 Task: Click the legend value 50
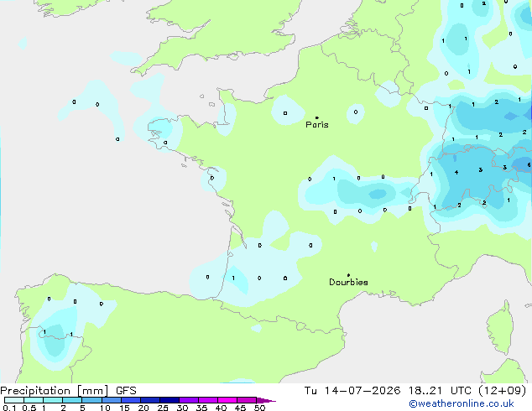click(x=260, y=408)
